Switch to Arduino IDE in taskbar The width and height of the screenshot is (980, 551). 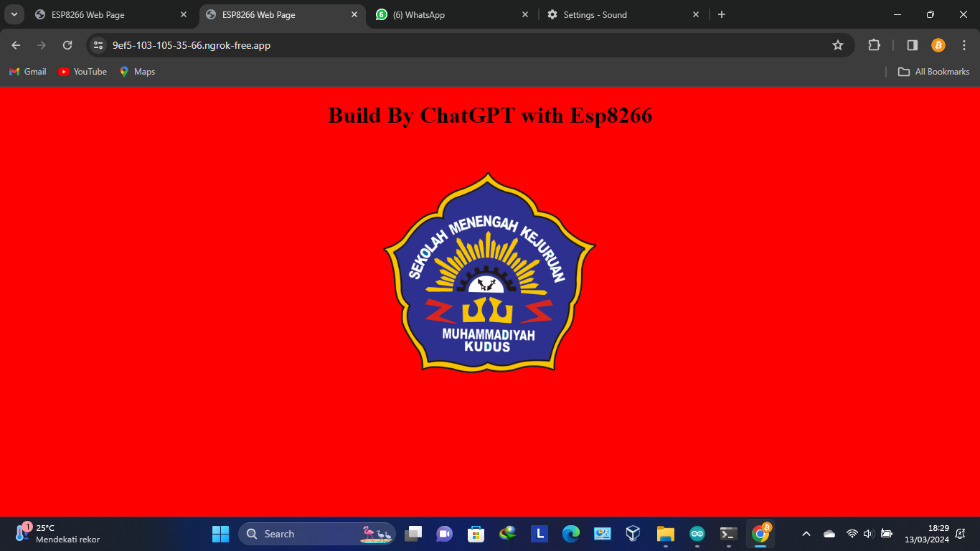(697, 534)
